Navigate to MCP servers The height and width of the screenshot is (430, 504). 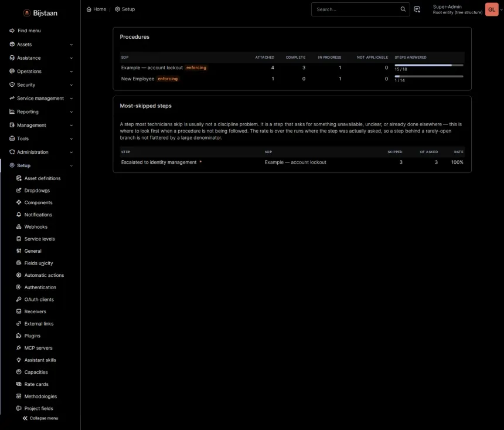tap(38, 348)
